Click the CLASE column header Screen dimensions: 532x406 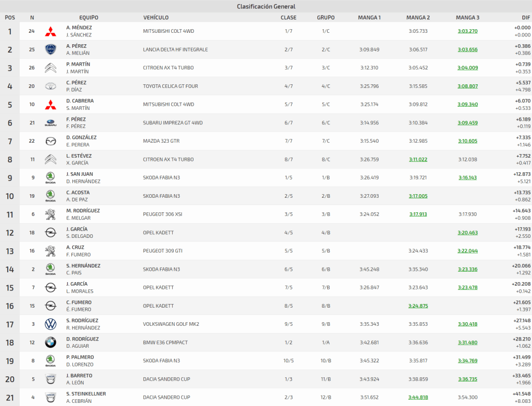click(289, 18)
